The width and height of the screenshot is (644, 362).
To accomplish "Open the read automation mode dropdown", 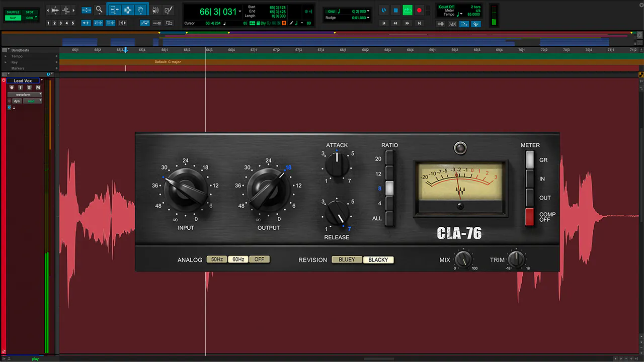I will (x=32, y=101).
